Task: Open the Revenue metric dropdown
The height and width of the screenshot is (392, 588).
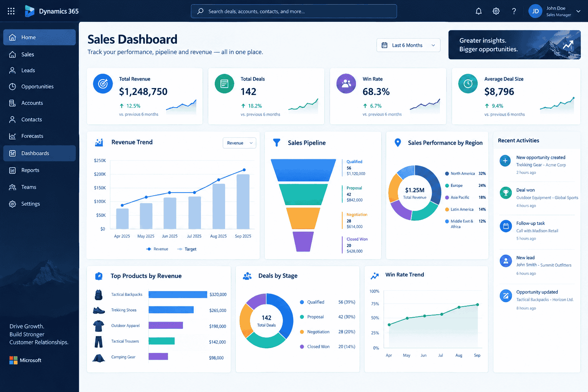Action: point(239,143)
